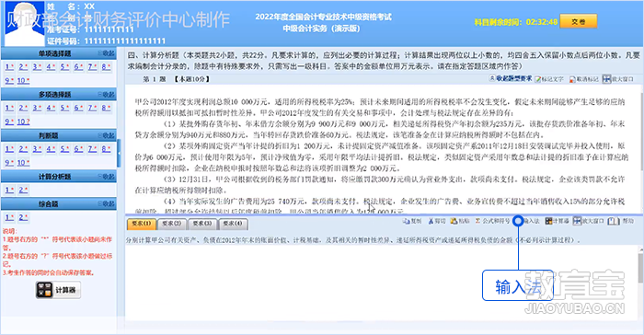Go to question 1 in 计算分析题
644x335 pixels.
9,190
